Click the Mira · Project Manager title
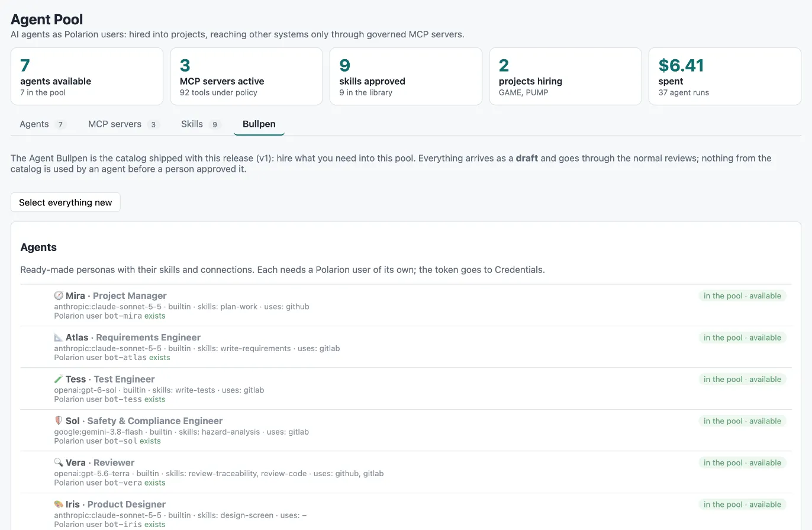 click(116, 295)
